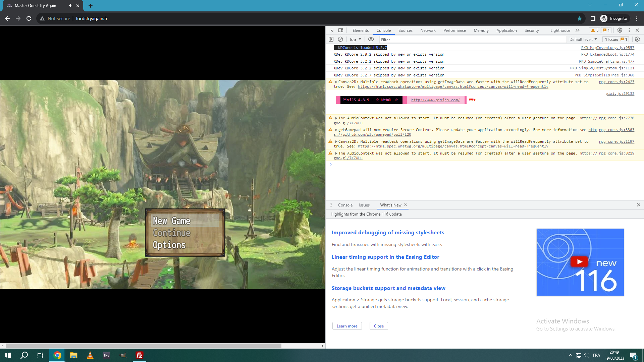
Task: Switch to drawer Issues tab
Action: tap(364, 205)
